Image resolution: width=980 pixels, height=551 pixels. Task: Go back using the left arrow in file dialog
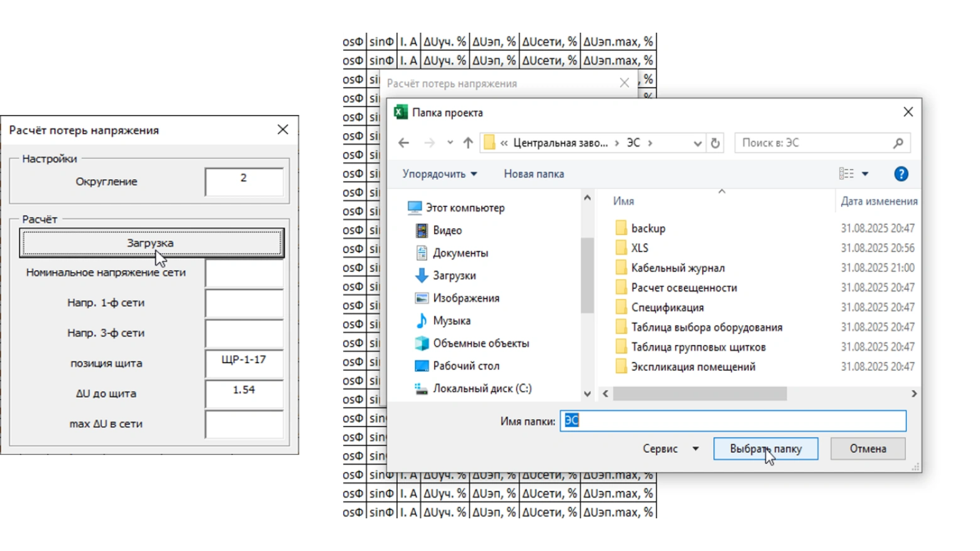pos(404,143)
